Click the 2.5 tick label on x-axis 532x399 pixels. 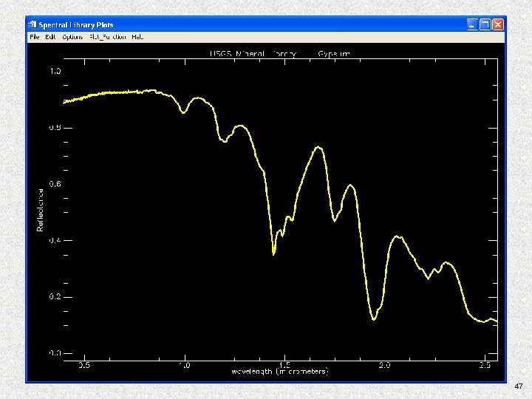tap(485, 366)
